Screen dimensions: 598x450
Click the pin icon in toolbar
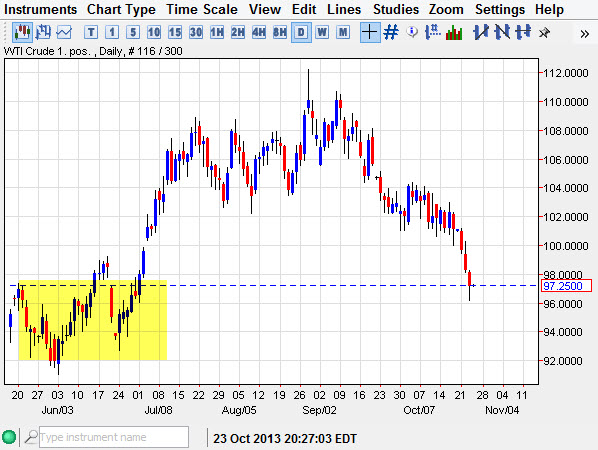[544, 33]
